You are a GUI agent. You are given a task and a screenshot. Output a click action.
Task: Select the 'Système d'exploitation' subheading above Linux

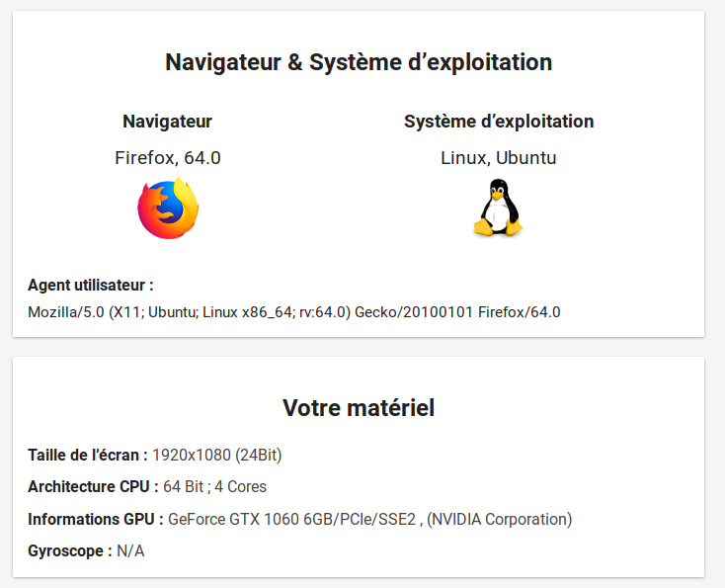499,122
